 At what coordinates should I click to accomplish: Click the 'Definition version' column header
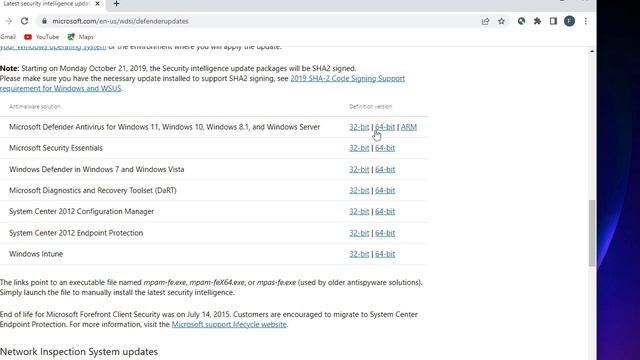click(x=371, y=107)
